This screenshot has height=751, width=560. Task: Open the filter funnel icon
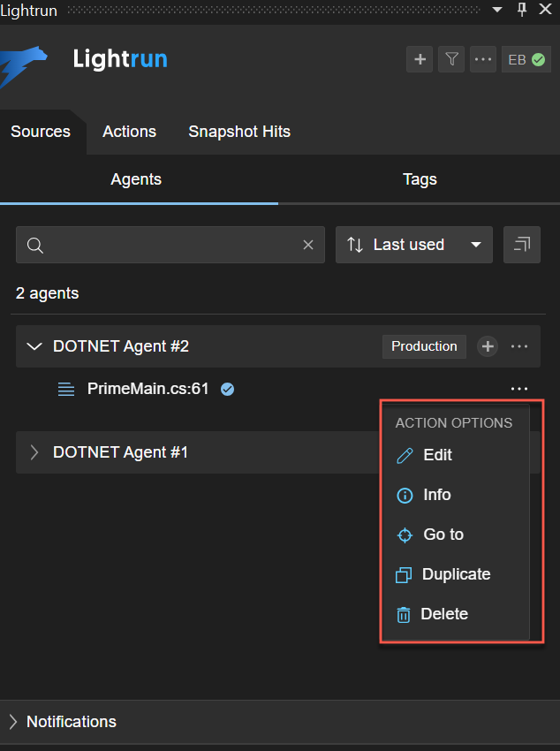(451, 59)
